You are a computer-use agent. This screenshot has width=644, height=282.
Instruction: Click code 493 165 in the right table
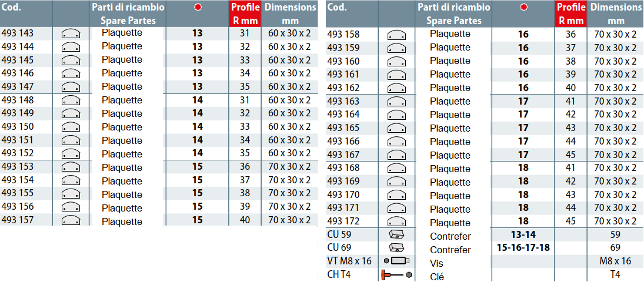click(x=343, y=128)
